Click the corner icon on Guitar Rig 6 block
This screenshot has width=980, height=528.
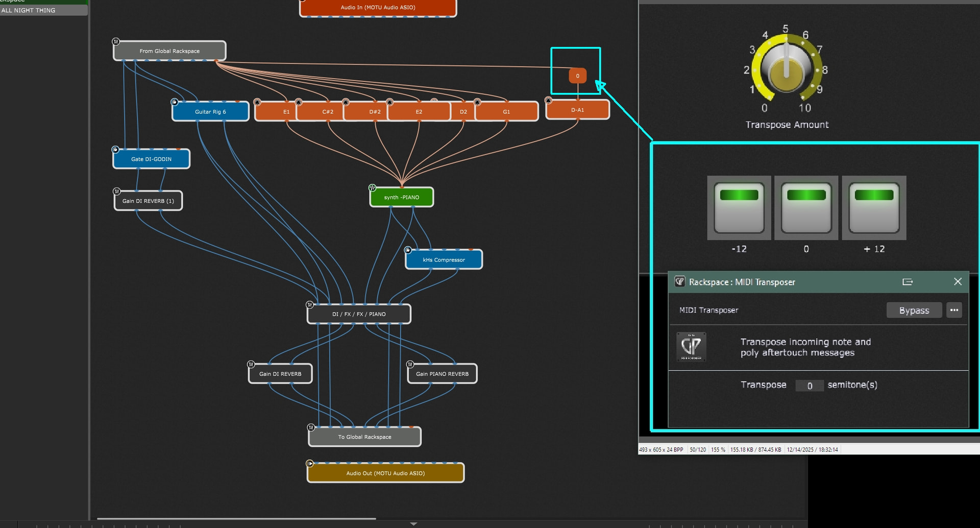[x=175, y=102]
